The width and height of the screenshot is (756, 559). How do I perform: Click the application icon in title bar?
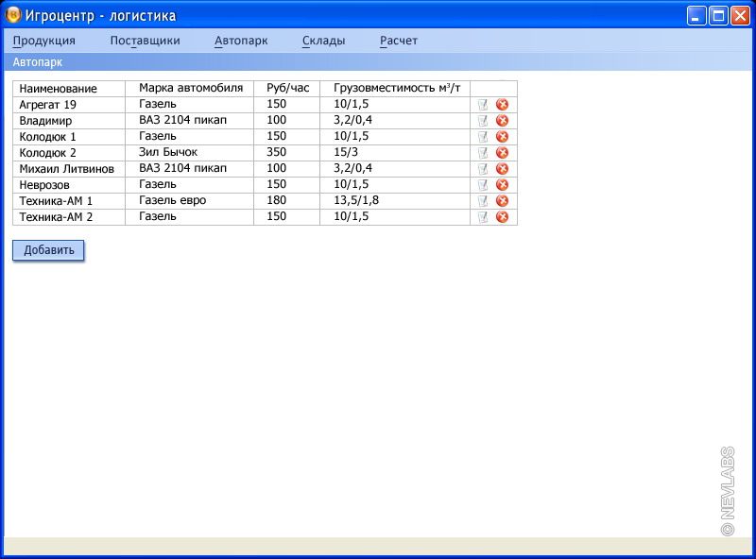tap(13, 15)
